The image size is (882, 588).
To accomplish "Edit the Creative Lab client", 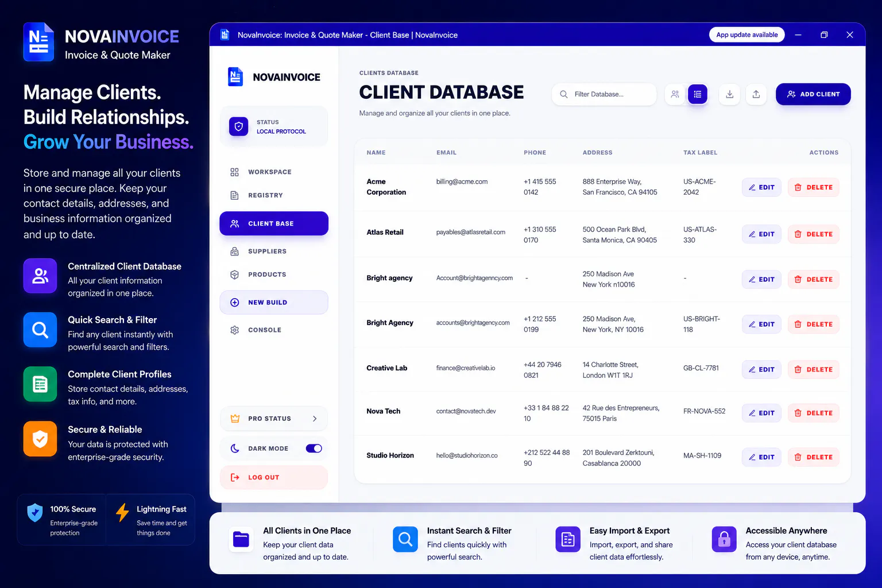I will tap(761, 369).
